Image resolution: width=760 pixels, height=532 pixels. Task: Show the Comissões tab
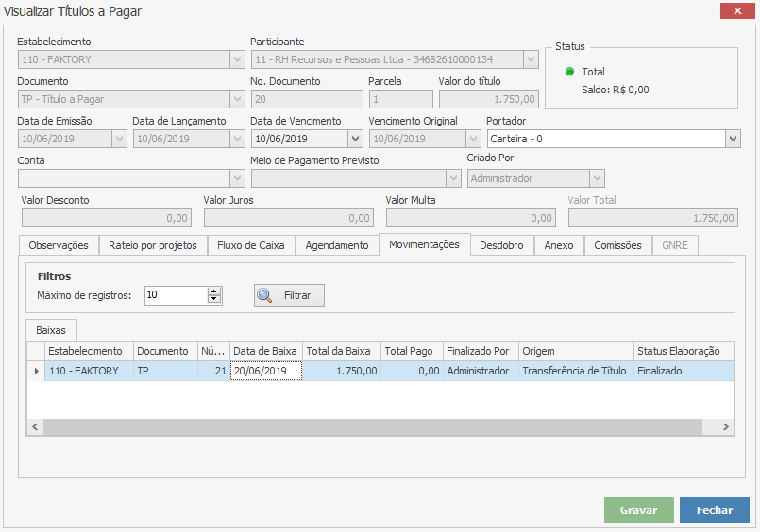click(x=617, y=245)
